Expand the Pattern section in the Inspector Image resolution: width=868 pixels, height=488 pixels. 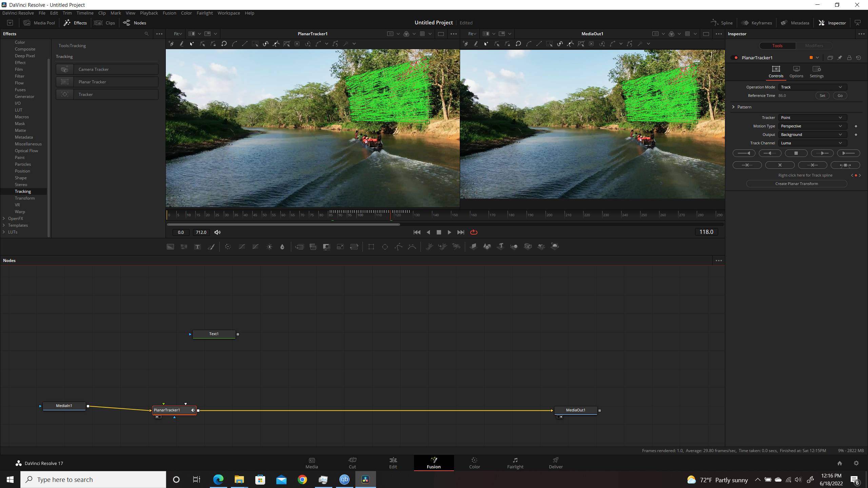point(733,107)
